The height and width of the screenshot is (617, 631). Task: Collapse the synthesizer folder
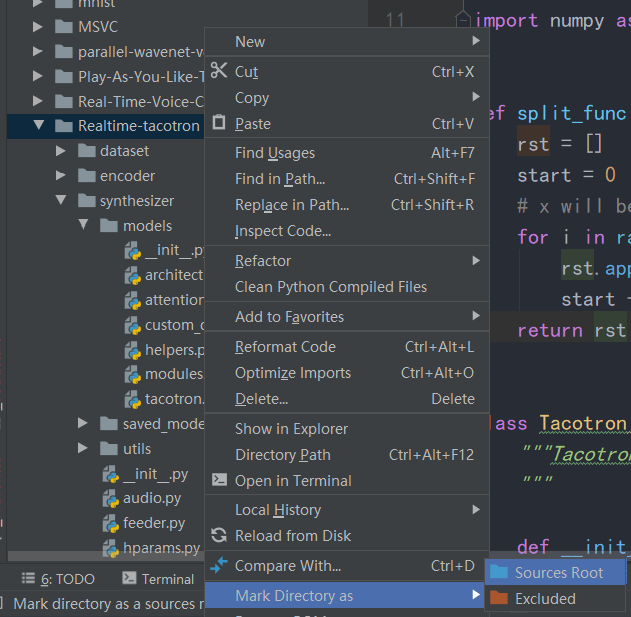point(61,201)
